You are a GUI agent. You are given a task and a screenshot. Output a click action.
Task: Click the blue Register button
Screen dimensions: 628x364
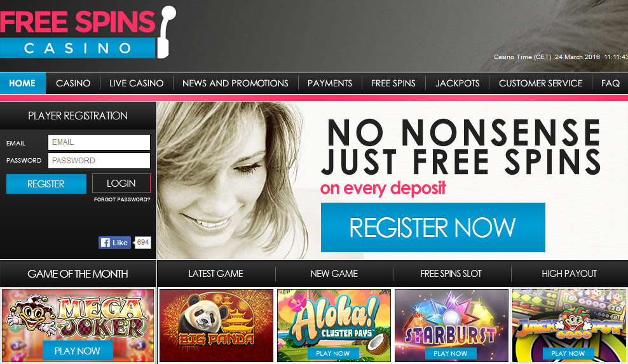pos(46,184)
